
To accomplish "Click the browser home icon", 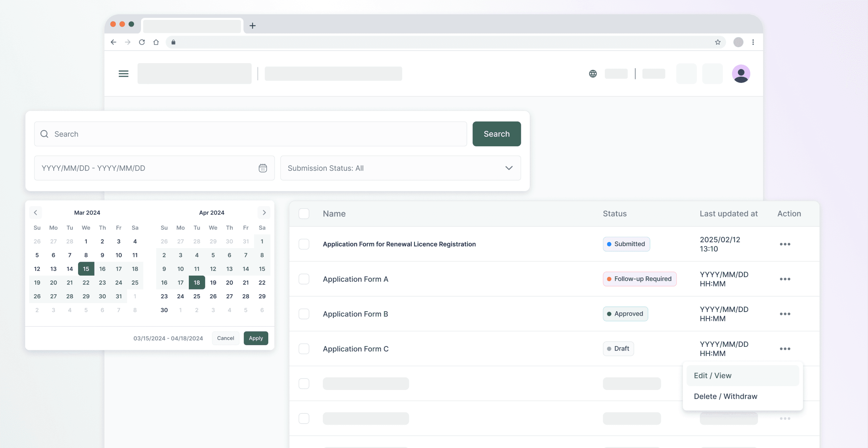I will [156, 42].
